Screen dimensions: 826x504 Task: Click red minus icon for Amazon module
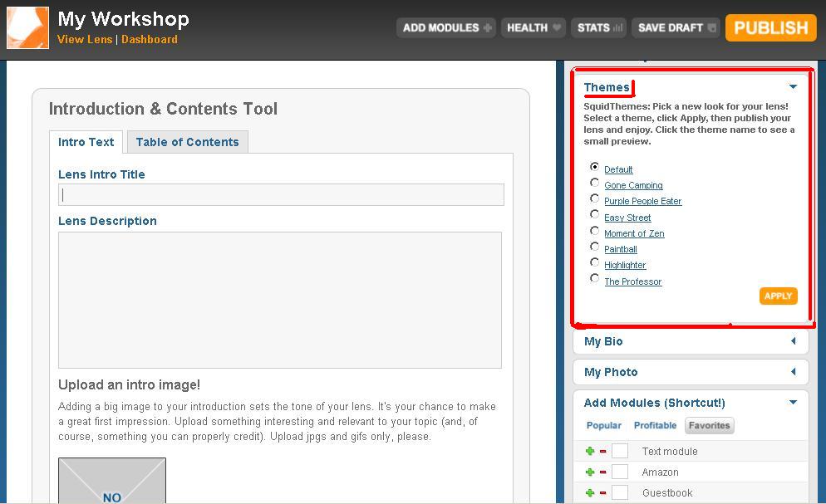[602, 472]
